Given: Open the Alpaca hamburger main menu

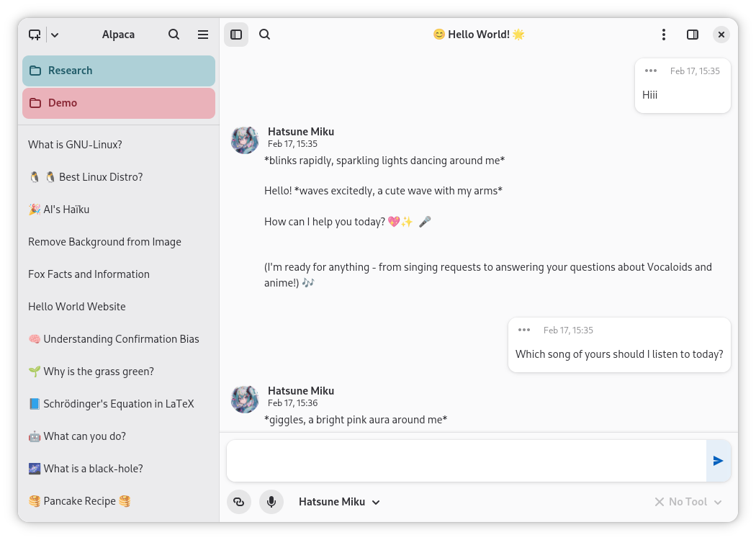Looking at the screenshot, I should click(x=203, y=35).
